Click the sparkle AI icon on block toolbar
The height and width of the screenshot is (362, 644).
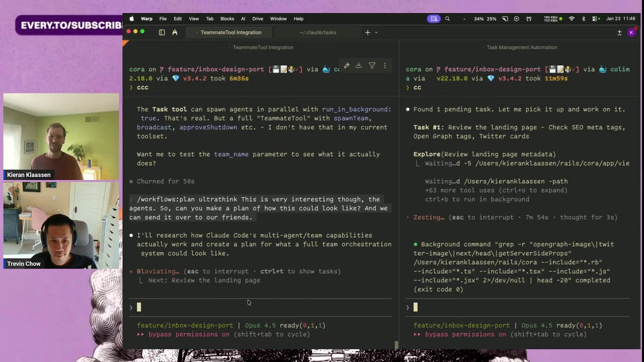tap(347, 65)
